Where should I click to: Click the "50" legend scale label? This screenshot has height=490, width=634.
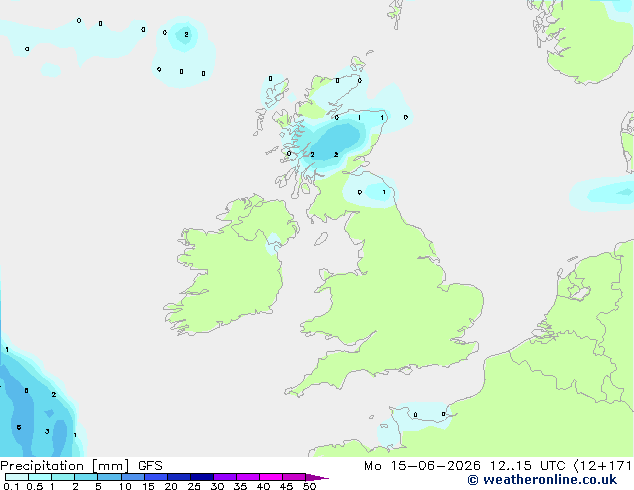[x=309, y=486]
